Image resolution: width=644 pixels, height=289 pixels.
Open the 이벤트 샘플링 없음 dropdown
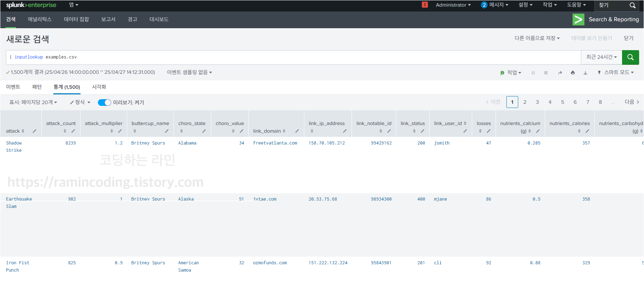pyautogui.click(x=189, y=72)
